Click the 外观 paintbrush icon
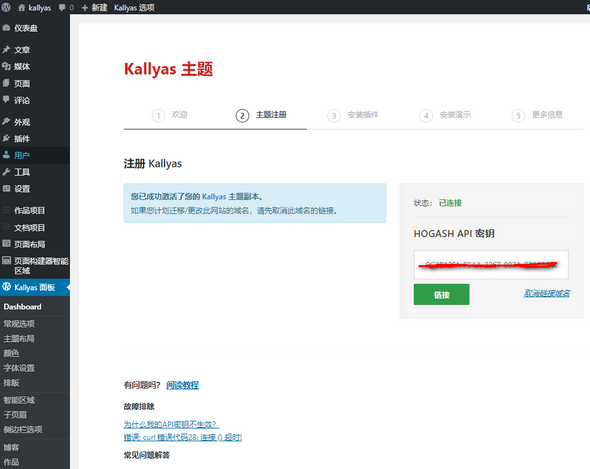This screenshot has width=590, height=469. coord(6,122)
